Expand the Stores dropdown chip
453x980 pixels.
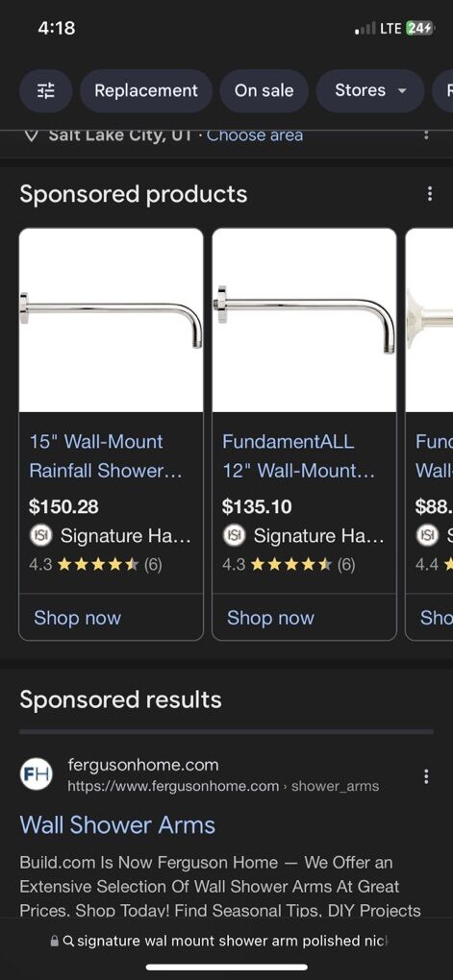pyautogui.click(x=371, y=91)
